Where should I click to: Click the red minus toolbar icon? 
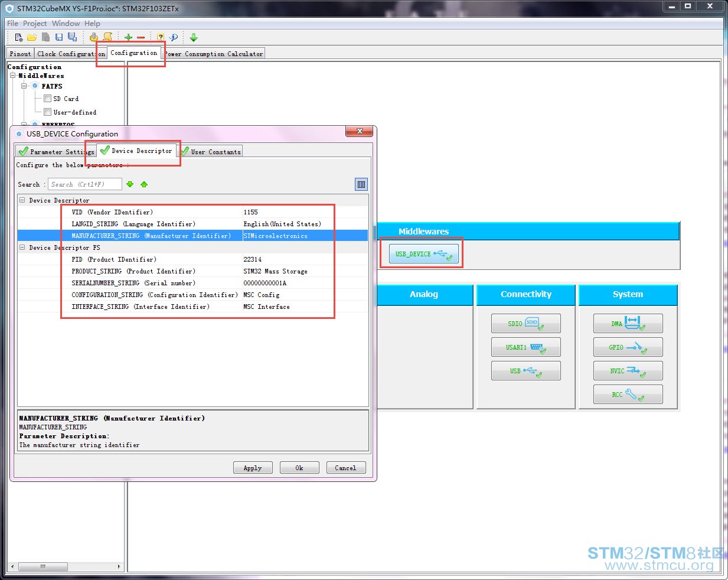click(141, 37)
